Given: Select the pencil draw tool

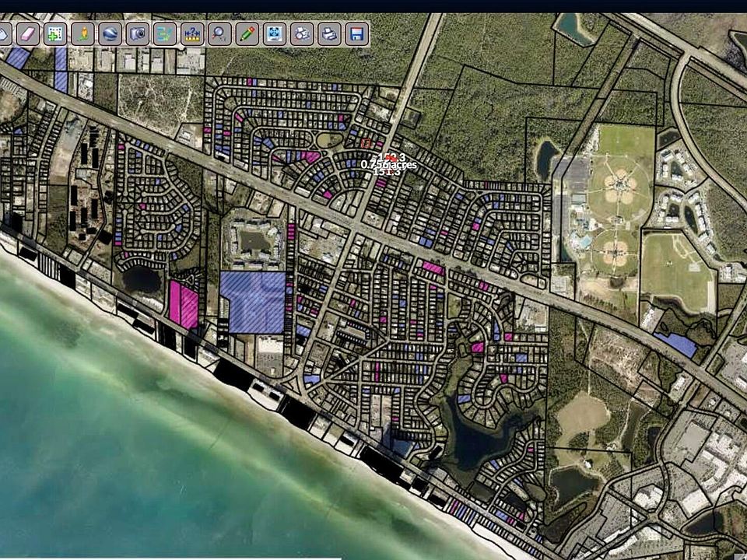Looking at the screenshot, I should [247, 33].
